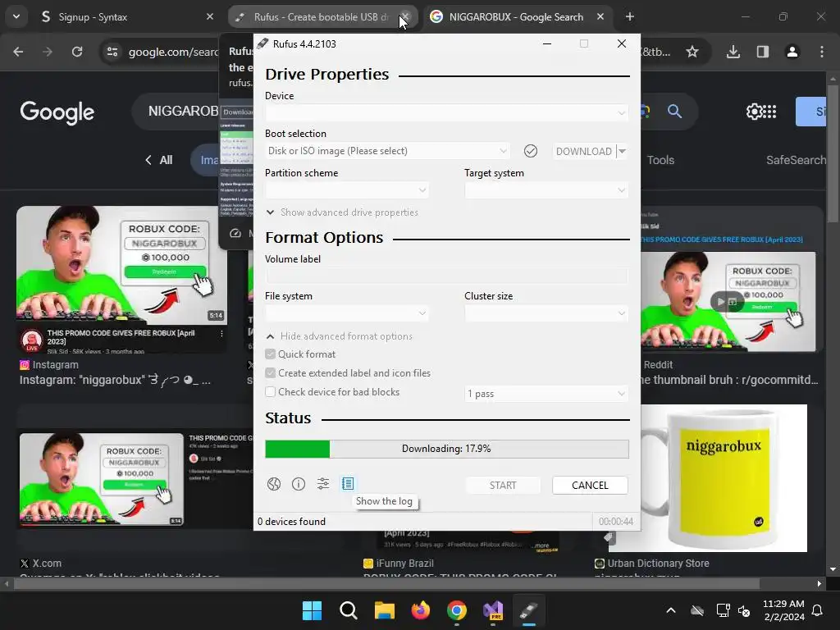This screenshot has height=630, width=840.
Task: Open a new Chrome tab
Action: pos(630,17)
